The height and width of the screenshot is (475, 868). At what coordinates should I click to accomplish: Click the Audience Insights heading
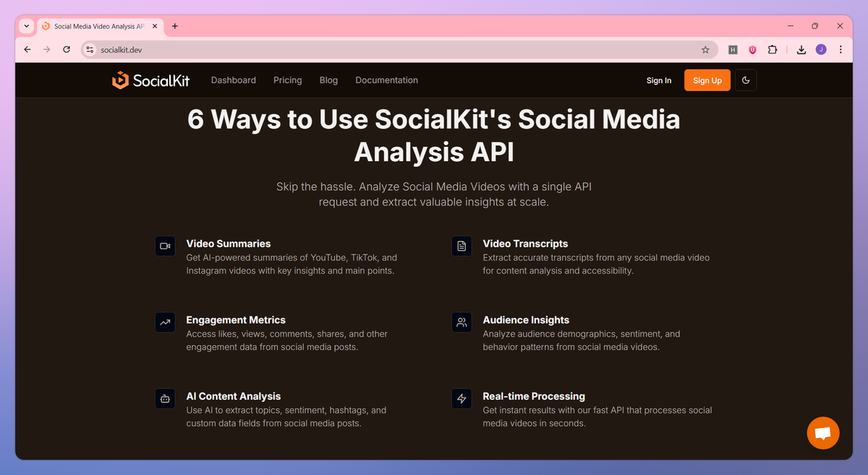click(x=526, y=320)
